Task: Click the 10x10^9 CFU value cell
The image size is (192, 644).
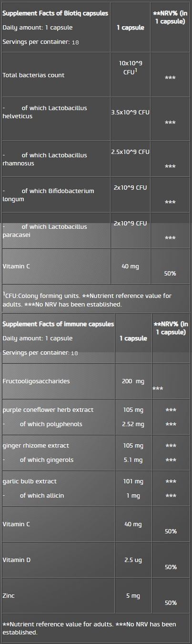Action: coord(131,67)
